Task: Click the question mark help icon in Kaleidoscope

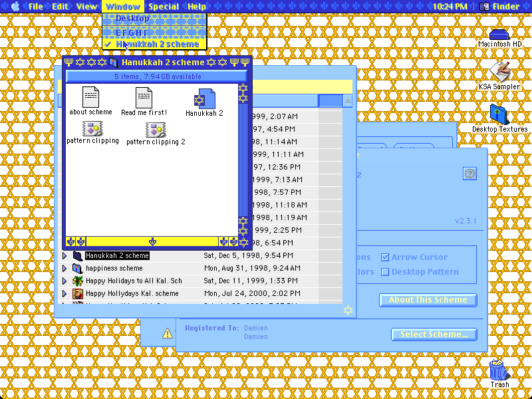Action: (469, 174)
